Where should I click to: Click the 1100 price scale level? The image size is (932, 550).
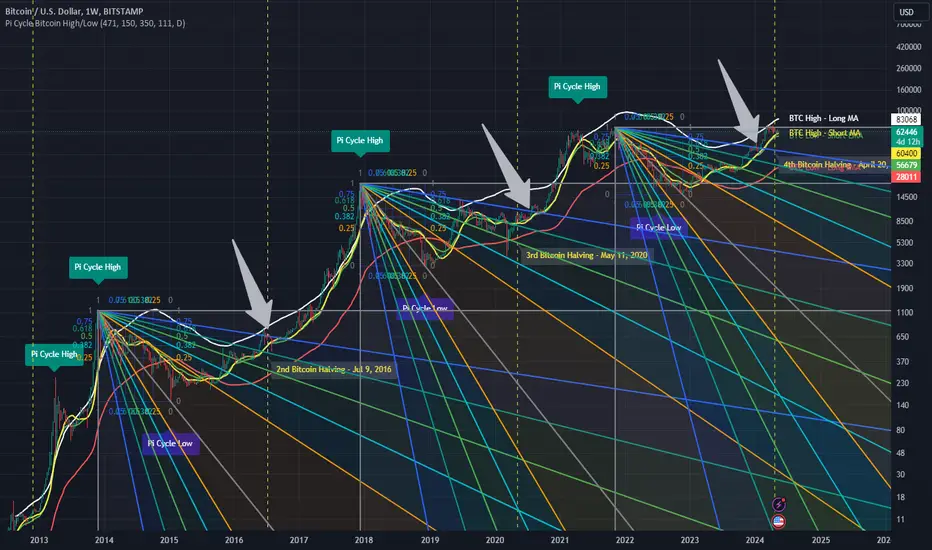pos(905,312)
